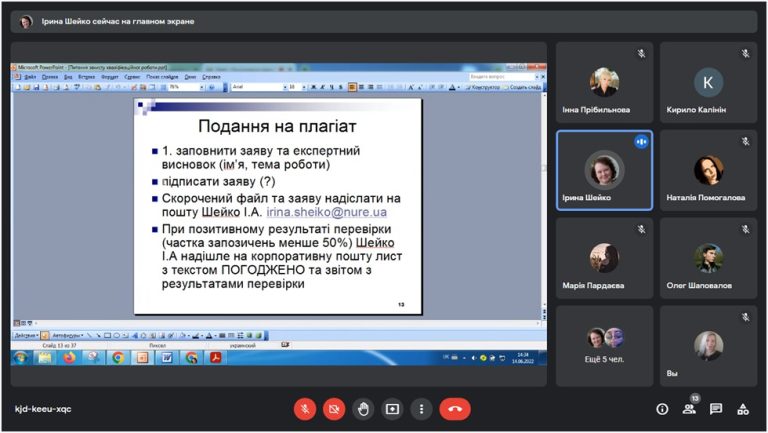Open the Файл menu in PowerPoint

(30, 77)
